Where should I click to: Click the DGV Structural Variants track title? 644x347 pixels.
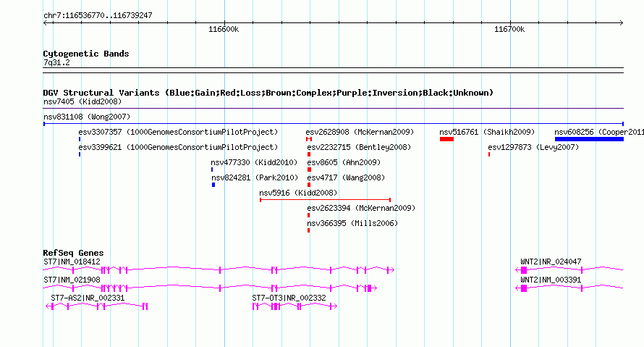pyautogui.click(x=268, y=93)
